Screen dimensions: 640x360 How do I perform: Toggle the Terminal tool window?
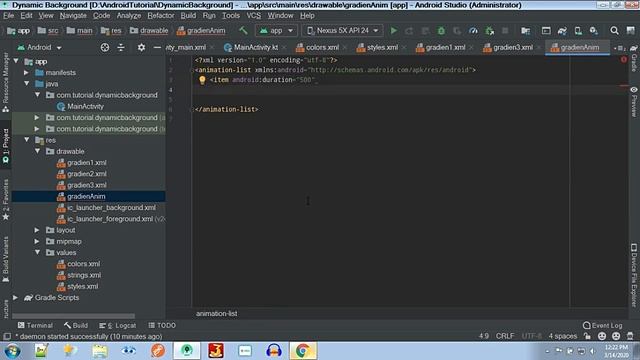[35, 325]
